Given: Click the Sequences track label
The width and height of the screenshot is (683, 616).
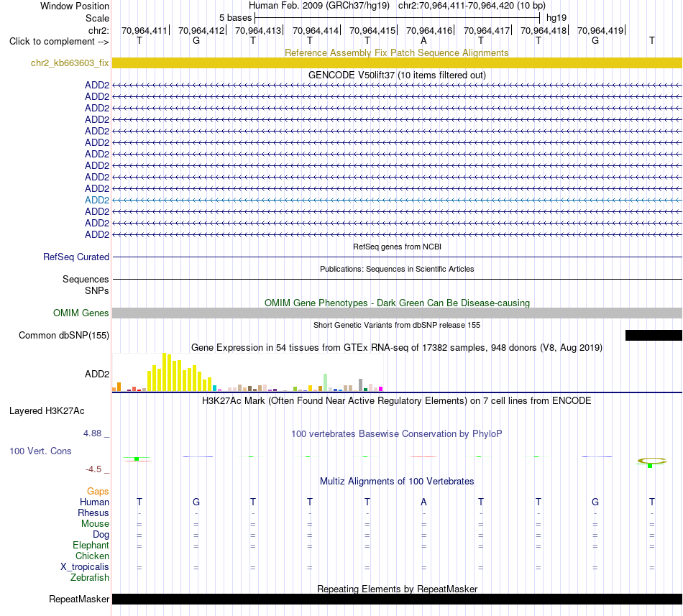Looking at the screenshot, I should click(86, 279).
